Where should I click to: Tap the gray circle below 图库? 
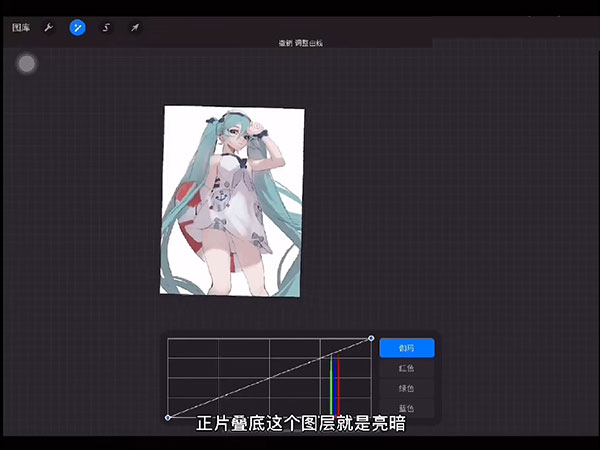27,64
